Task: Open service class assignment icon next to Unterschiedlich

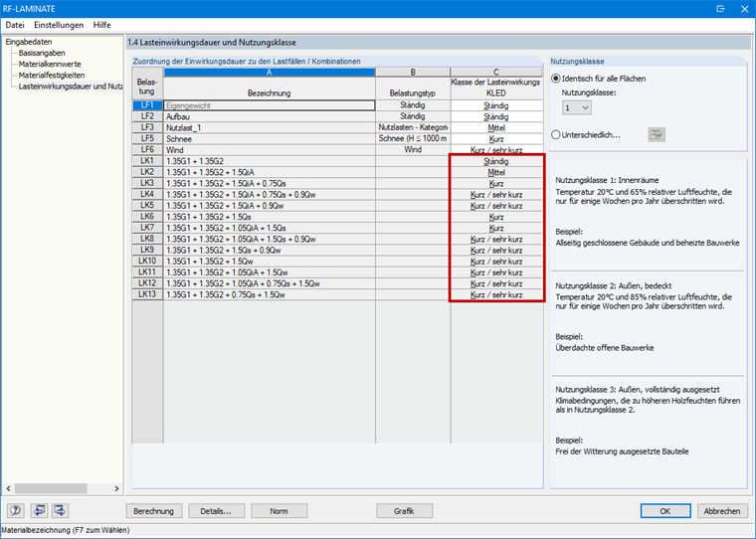Action: click(x=657, y=134)
